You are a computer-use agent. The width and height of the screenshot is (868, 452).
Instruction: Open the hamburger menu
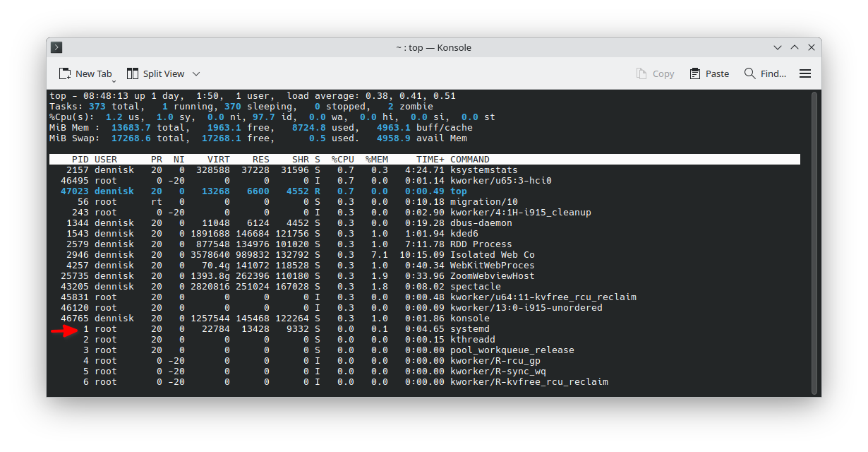(805, 73)
